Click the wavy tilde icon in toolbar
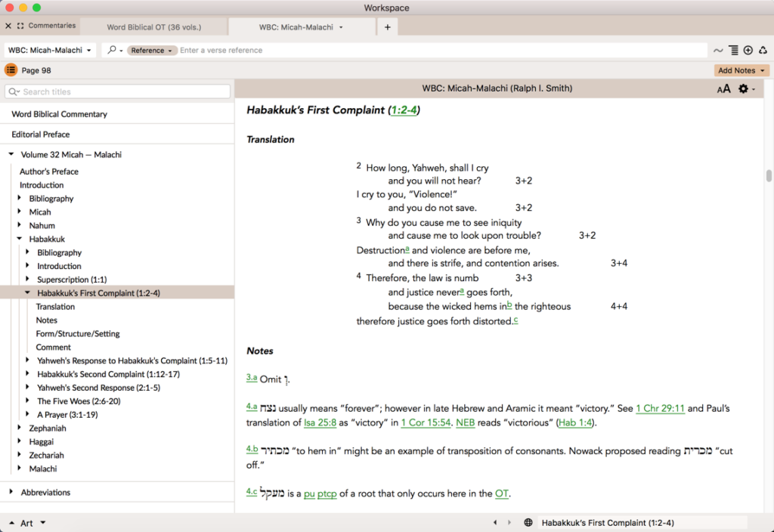774x532 pixels. point(718,51)
